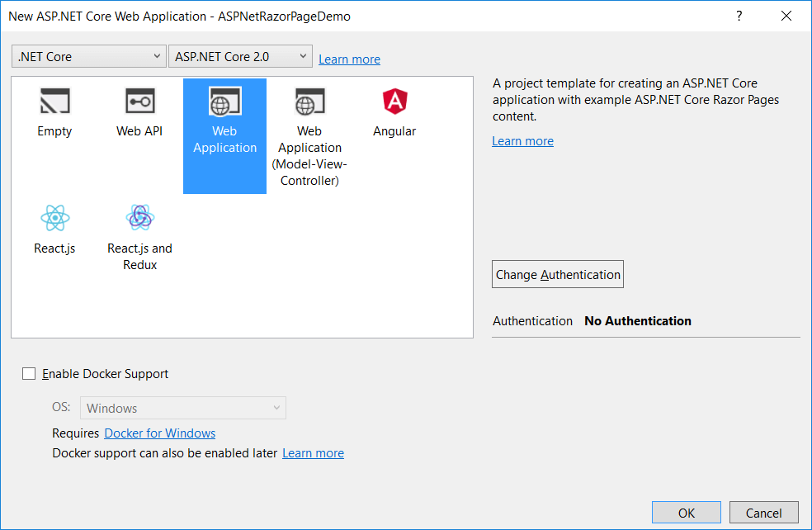
Task: Select the Angular template icon
Action: pos(395,101)
